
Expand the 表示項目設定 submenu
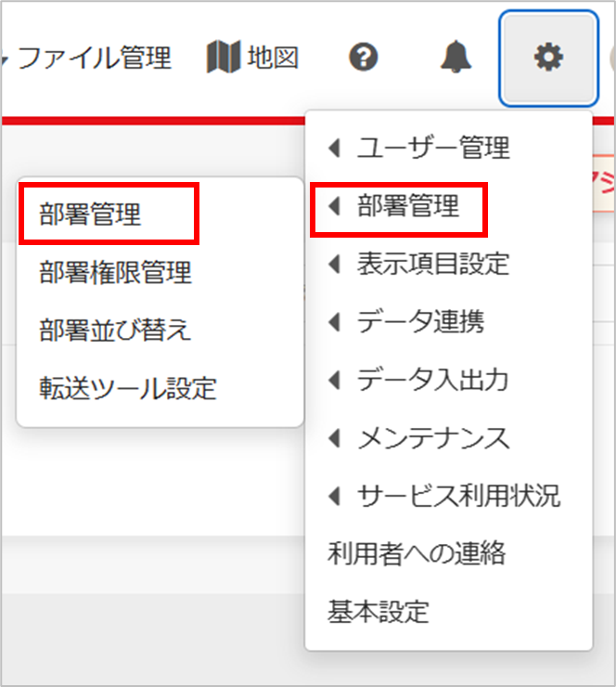(x=432, y=264)
